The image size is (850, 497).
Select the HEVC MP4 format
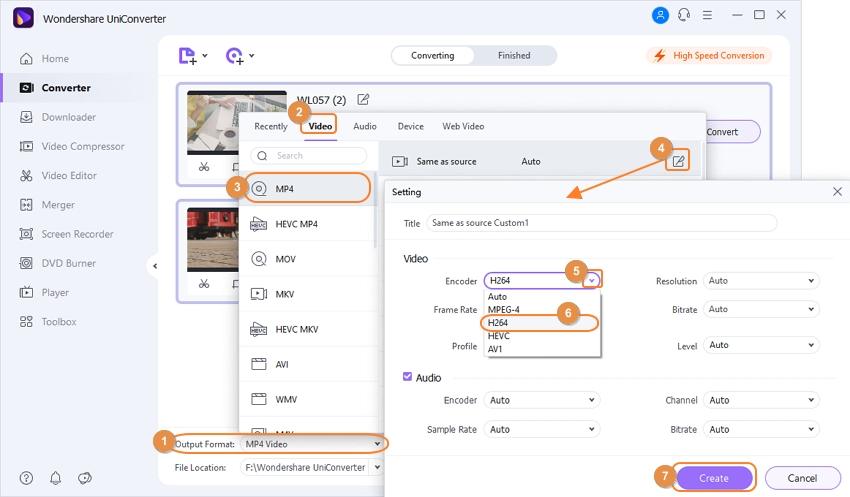click(x=307, y=224)
